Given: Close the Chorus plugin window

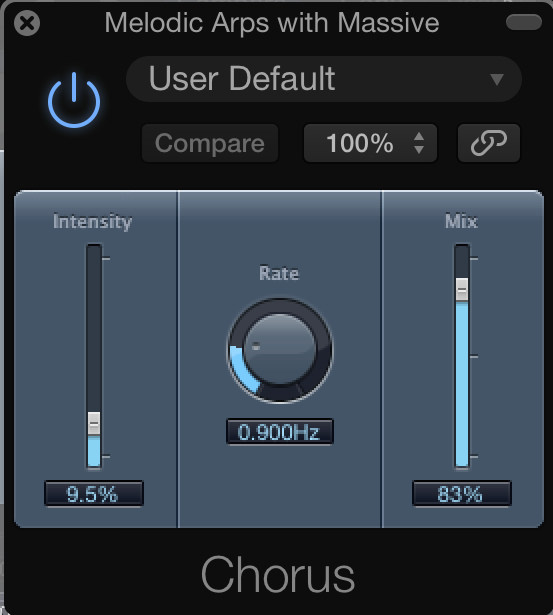Looking at the screenshot, I should [27, 23].
